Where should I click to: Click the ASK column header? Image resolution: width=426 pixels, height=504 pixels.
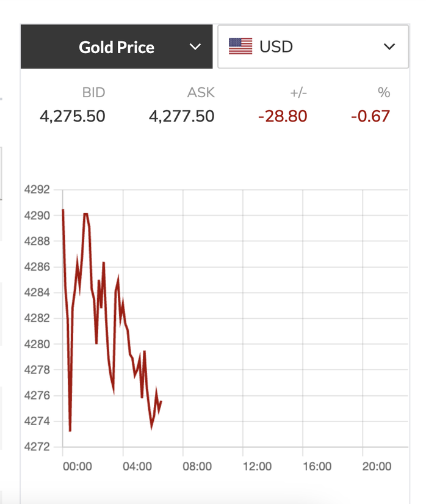tap(202, 92)
